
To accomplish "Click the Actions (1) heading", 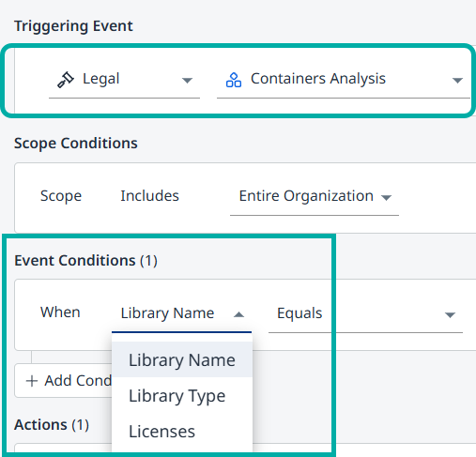I will pos(52,425).
